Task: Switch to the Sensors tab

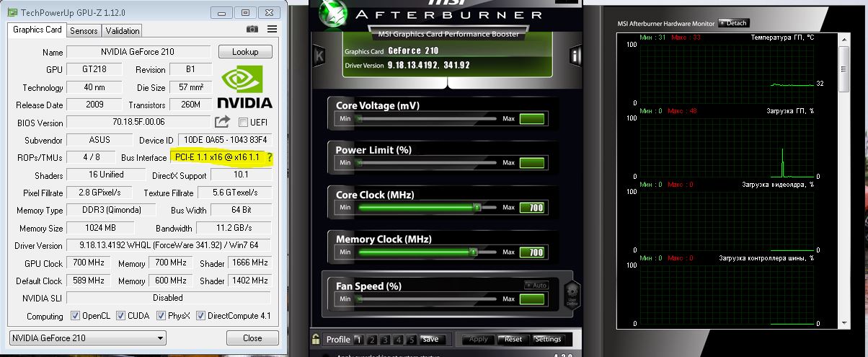Action: [84, 31]
